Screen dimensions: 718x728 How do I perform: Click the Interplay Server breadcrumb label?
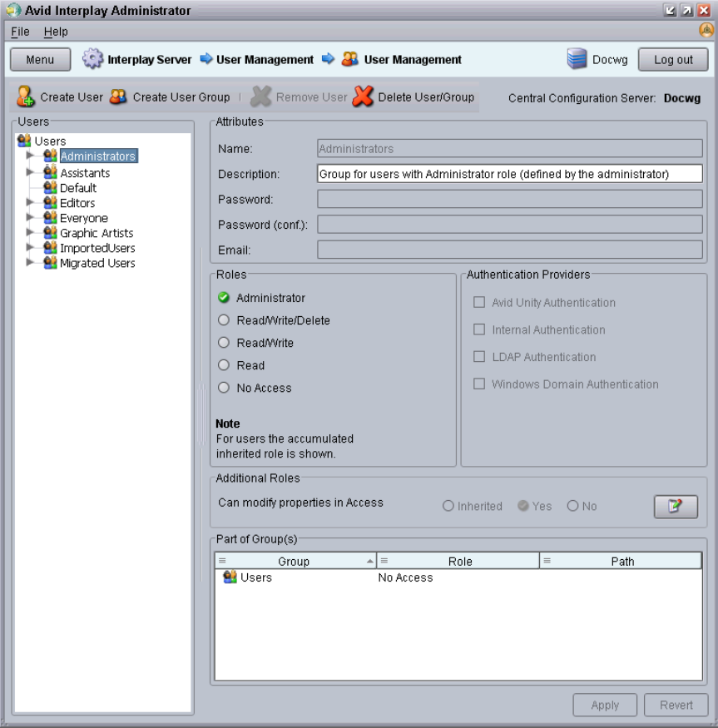click(150, 59)
